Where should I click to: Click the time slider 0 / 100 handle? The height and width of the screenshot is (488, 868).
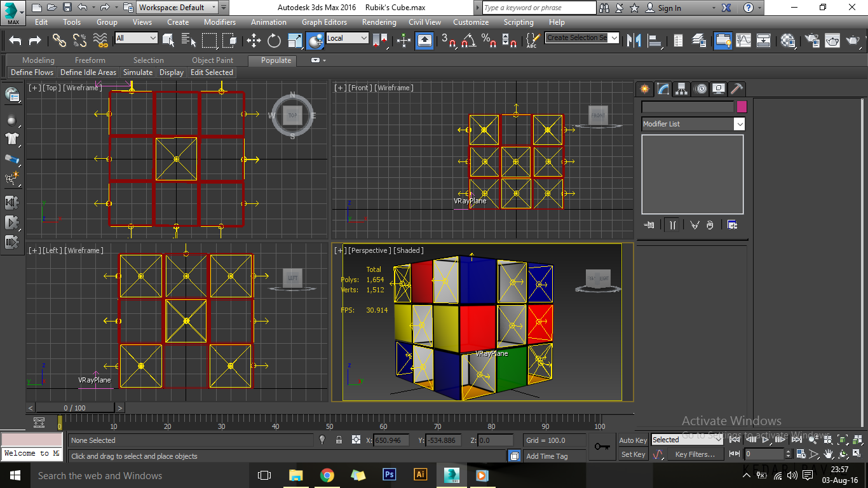click(x=75, y=408)
